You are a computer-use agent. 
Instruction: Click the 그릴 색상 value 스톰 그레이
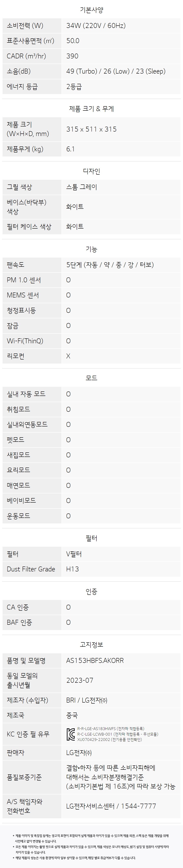[81, 187]
